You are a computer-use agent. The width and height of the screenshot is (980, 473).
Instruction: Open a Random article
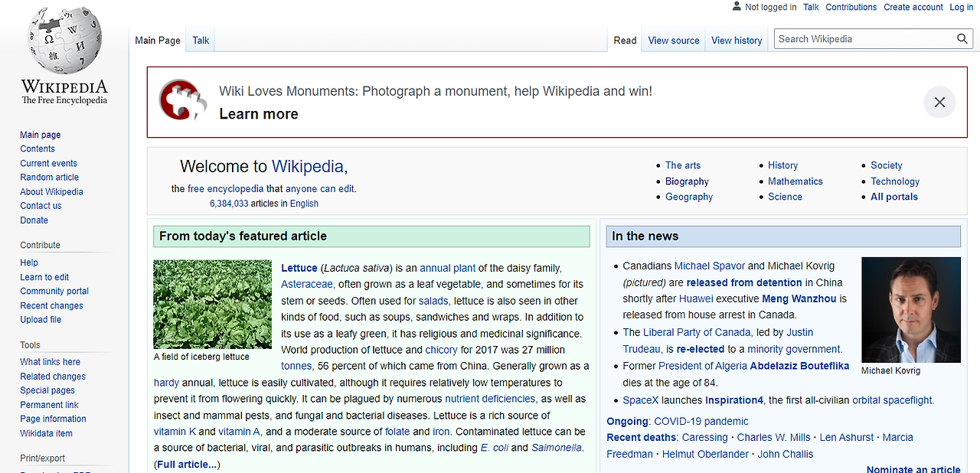(49, 178)
